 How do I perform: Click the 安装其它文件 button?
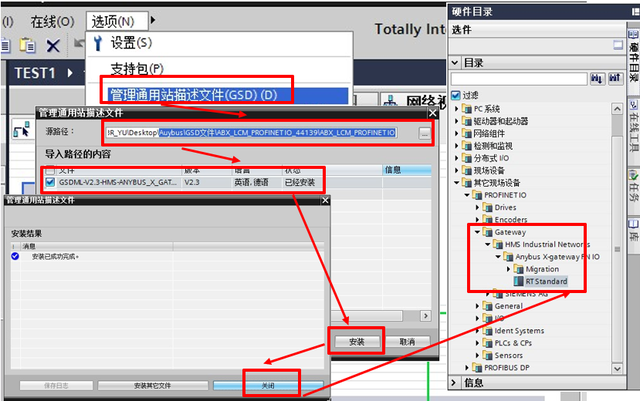(153, 385)
